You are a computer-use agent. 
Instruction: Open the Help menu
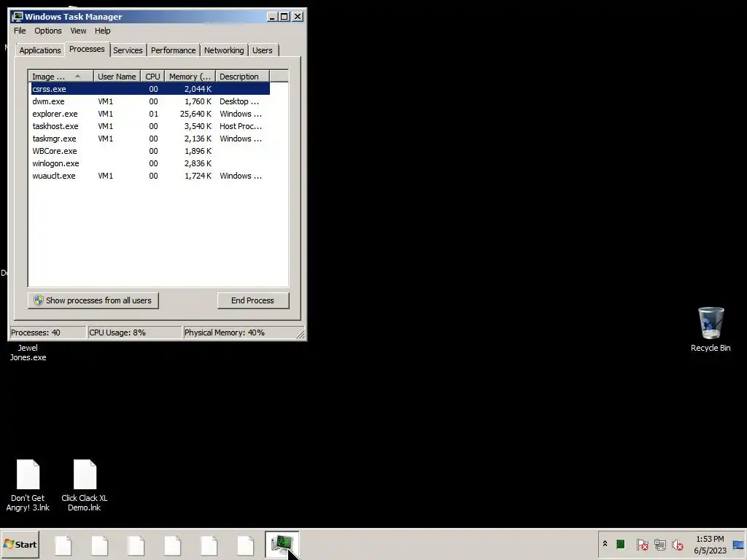tap(102, 31)
